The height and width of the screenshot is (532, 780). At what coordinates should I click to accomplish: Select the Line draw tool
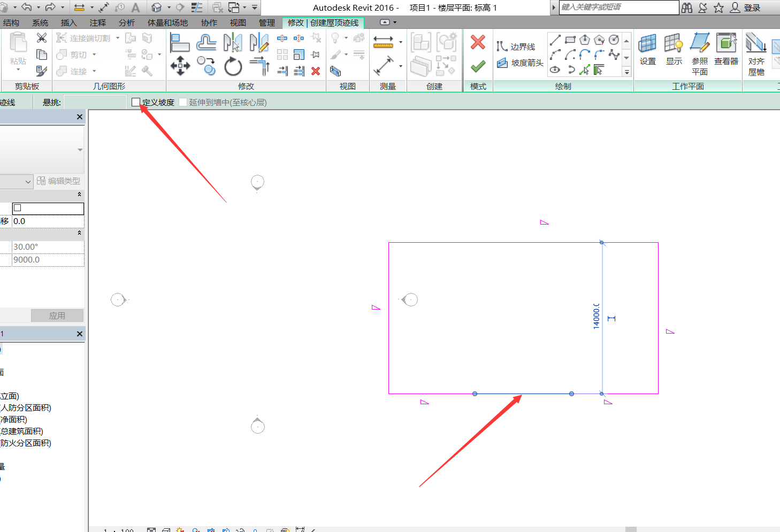tap(555, 40)
